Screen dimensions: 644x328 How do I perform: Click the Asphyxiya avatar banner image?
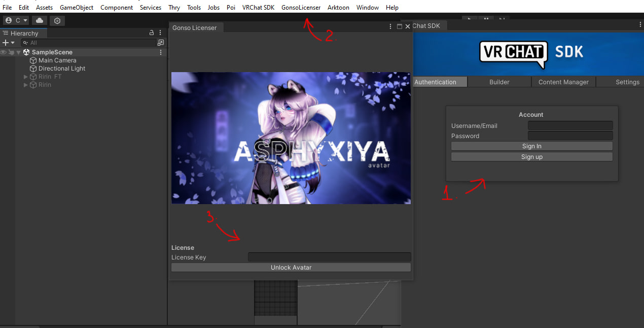[291, 138]
